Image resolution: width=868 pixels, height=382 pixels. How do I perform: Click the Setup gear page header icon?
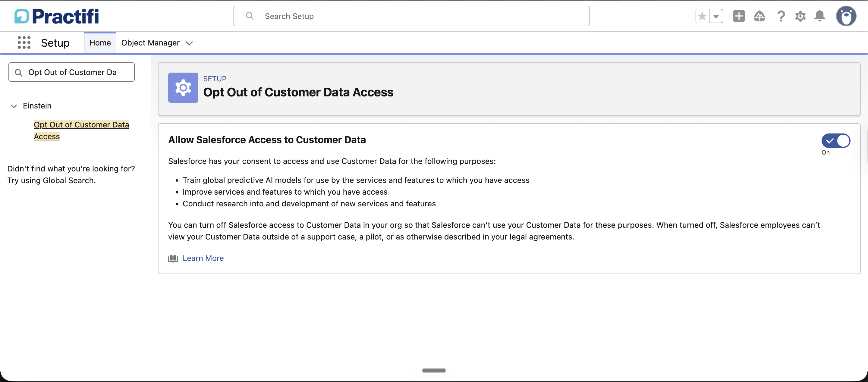(x=183, y=88)
